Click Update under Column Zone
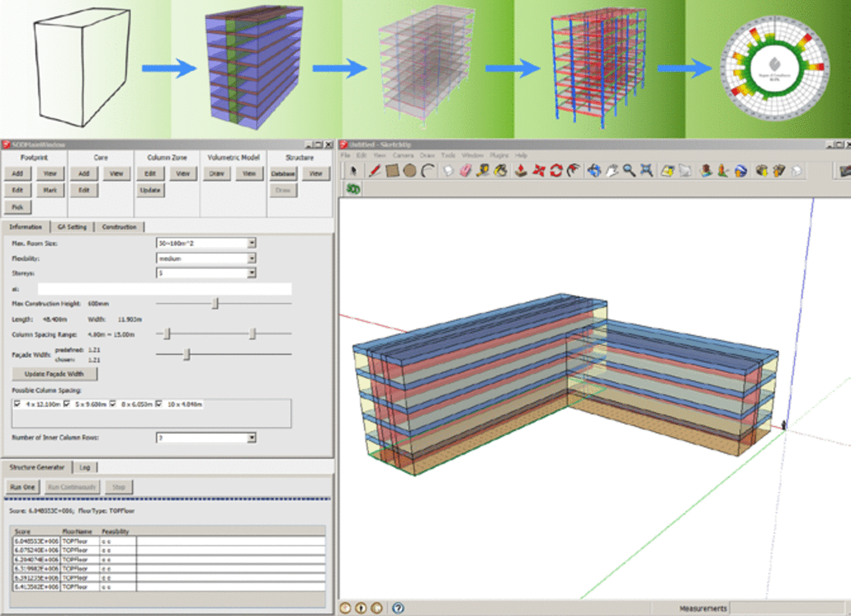 pos(150,191)
